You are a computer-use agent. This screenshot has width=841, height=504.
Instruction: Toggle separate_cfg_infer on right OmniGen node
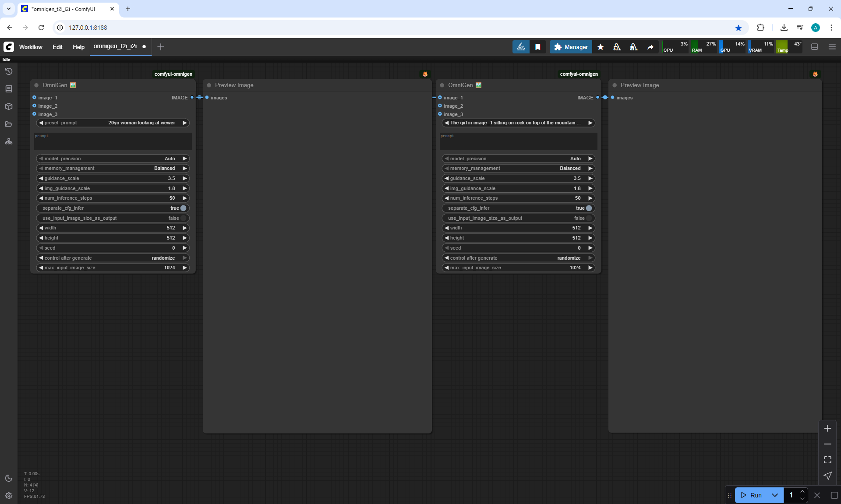[x=589, y=208]
